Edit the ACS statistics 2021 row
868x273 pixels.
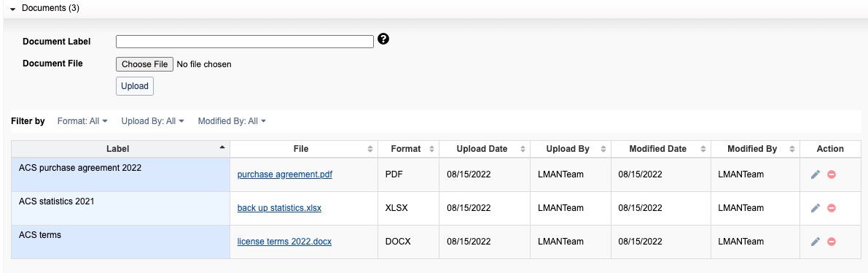pyautogui.click(x=815, y=208)
